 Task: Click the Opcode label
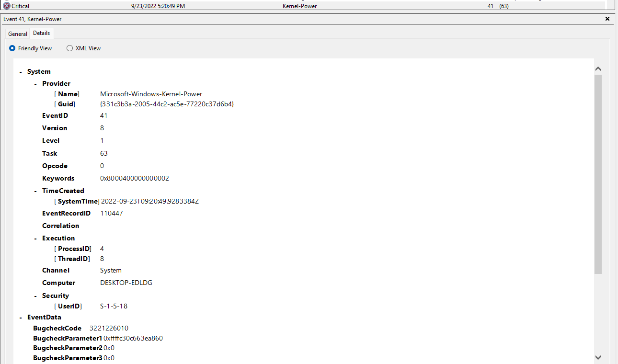(55, 166)
